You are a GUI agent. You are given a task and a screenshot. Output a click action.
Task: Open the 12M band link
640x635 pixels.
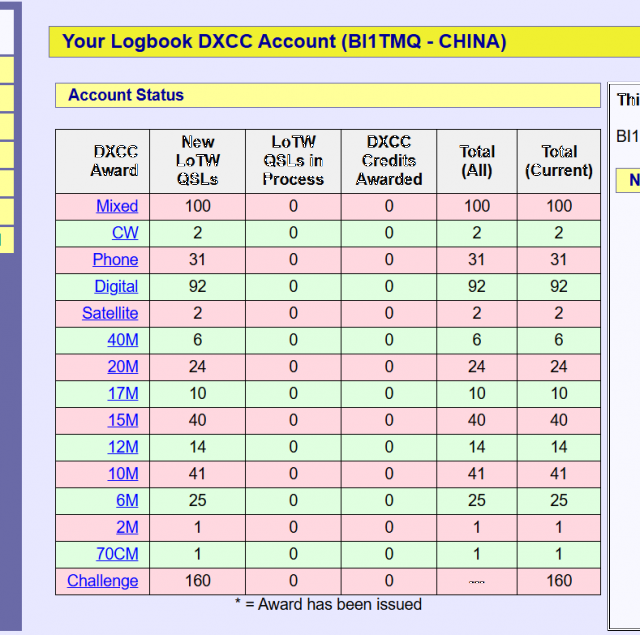coord(123,447)
